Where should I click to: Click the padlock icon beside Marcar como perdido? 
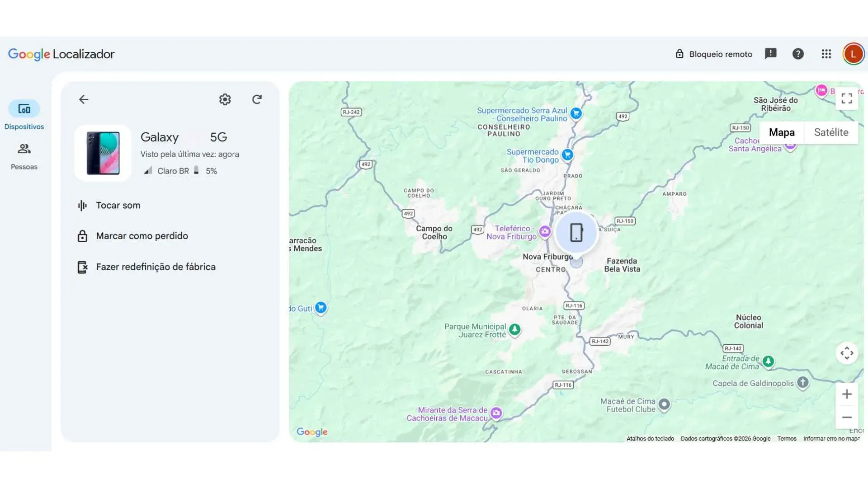[82, 236]
